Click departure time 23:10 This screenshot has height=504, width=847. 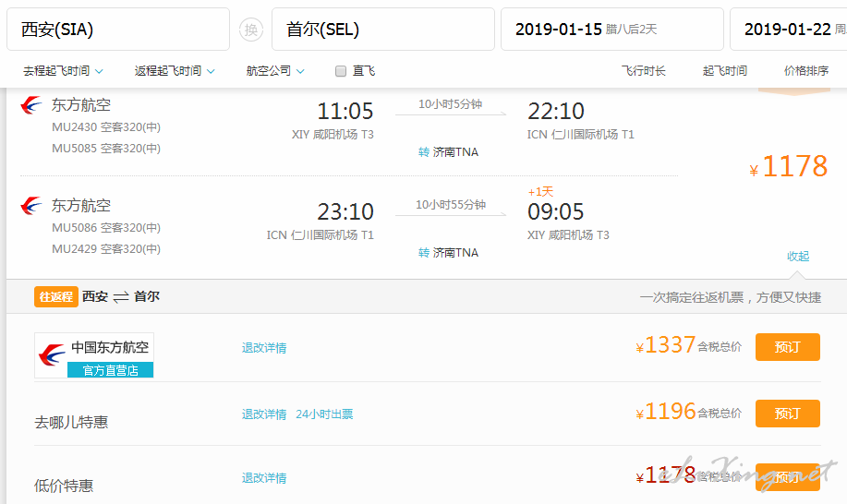[345, 212]
